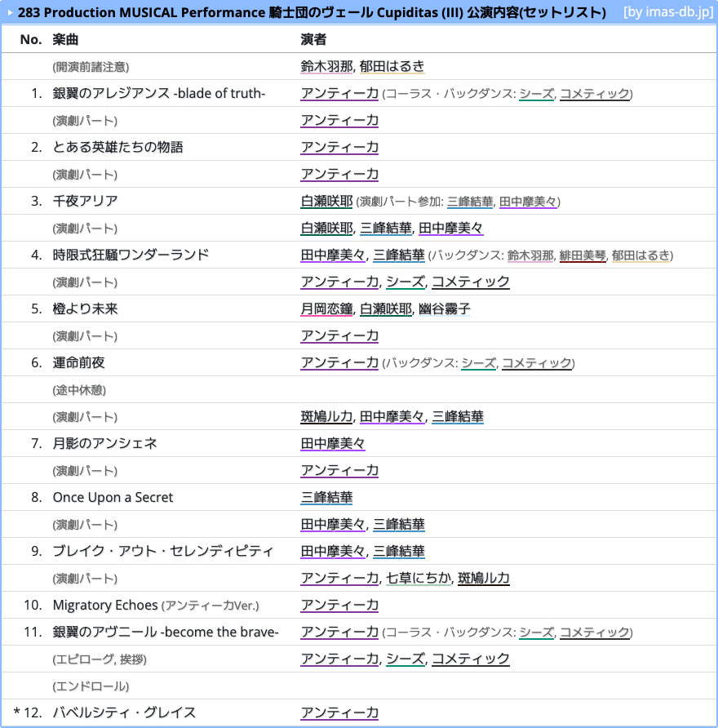
Task: Collapse the setlist header disclosure triangle
Action: coord(11,13)
